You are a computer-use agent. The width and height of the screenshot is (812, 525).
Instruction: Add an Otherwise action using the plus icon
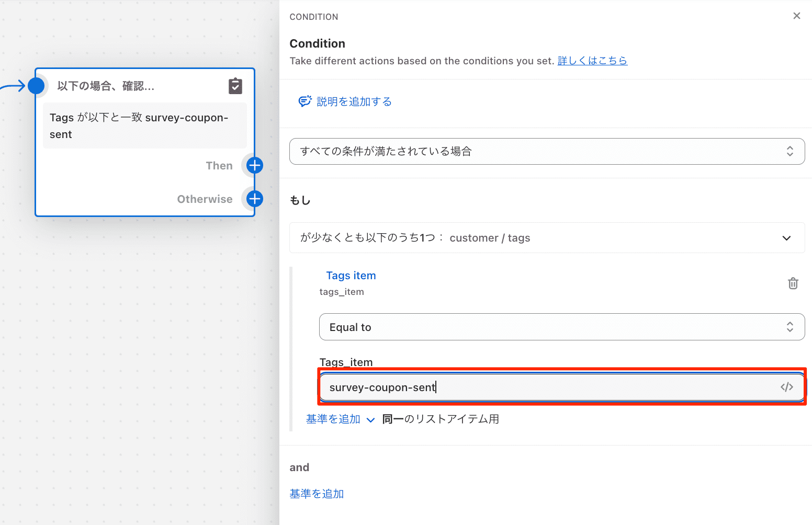coord(254,199)
